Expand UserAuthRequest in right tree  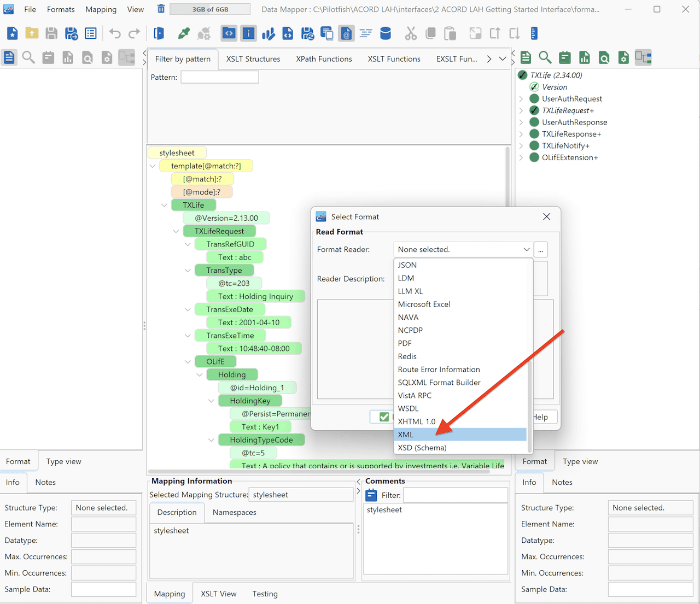521,99
